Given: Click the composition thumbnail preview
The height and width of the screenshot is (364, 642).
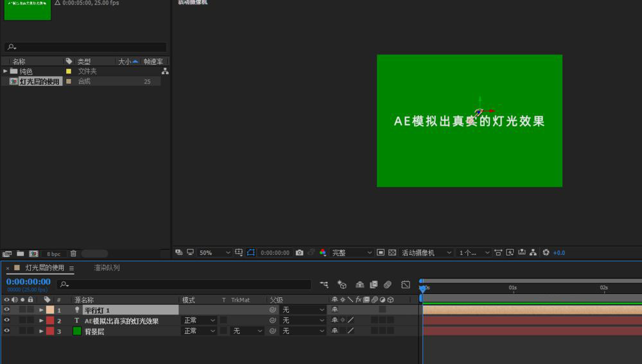Looking at the screenshot, I should point(28,10).
